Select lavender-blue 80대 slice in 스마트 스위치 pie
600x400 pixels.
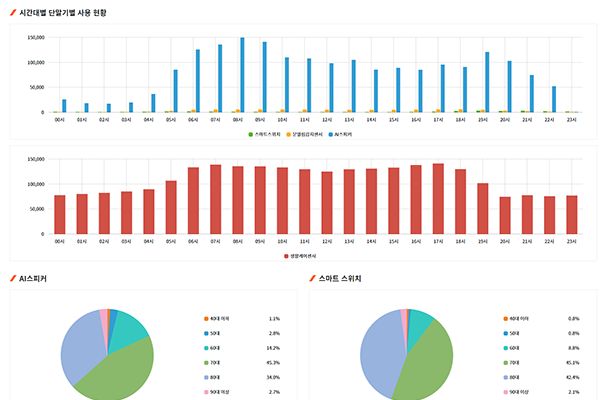point(381,354)
